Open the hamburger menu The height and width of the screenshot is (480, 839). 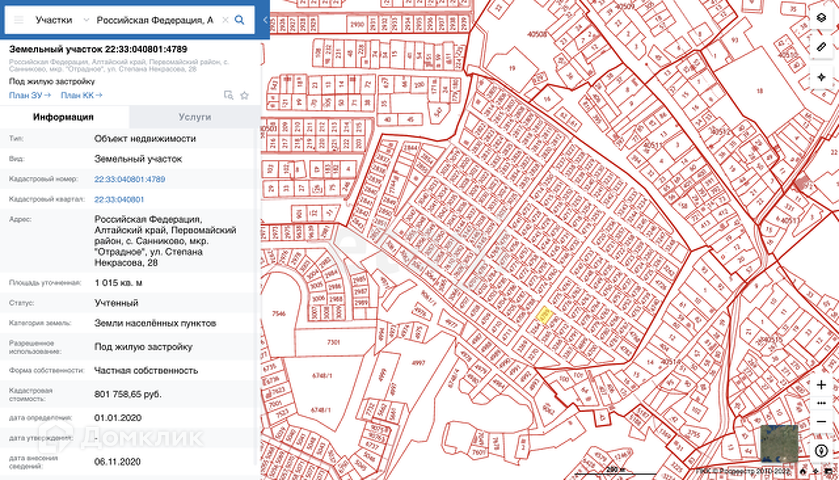tap(19, 20)
